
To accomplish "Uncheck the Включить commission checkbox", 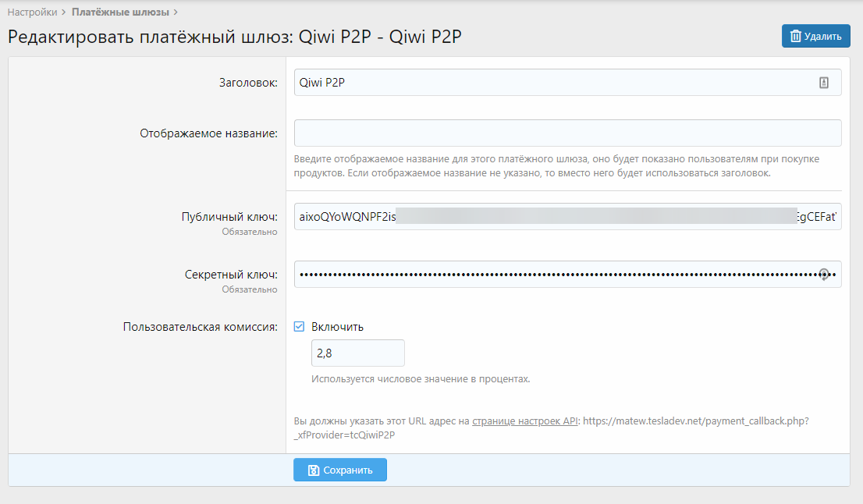I will coord(299,327).
